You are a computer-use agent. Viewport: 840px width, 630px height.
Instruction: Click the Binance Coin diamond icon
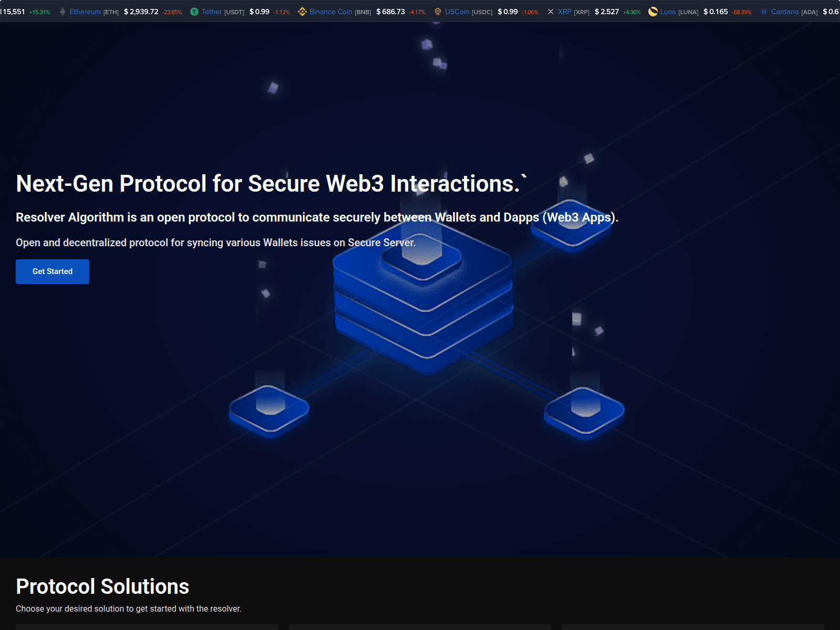(x=302, y=12)
